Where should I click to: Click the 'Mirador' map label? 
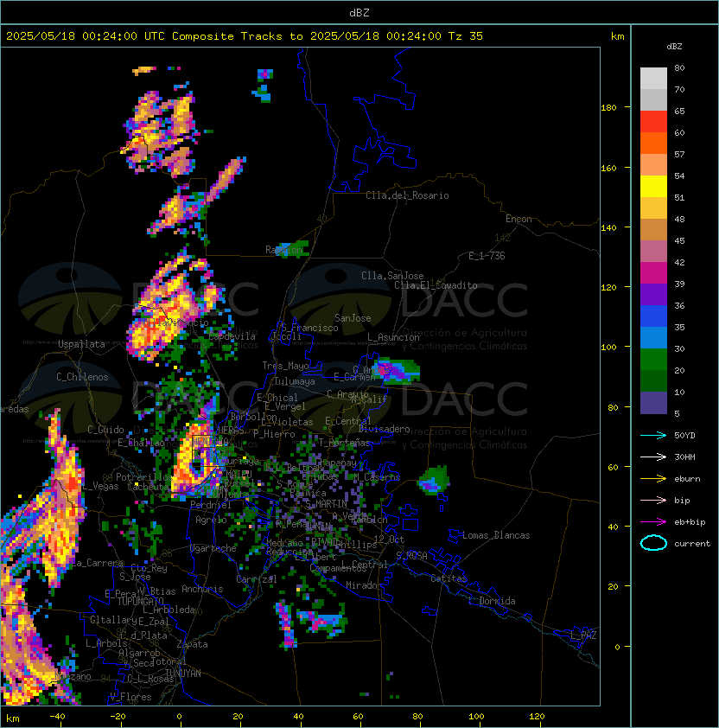point(364,585)
